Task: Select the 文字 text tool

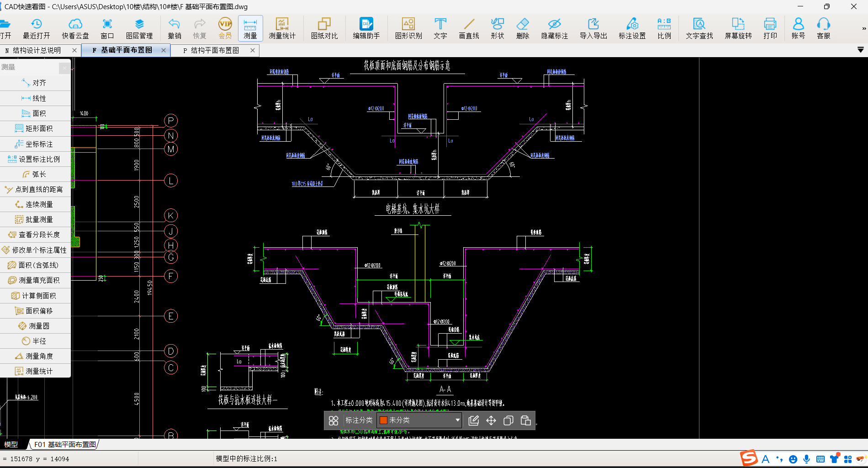Action: click(440, 29)
